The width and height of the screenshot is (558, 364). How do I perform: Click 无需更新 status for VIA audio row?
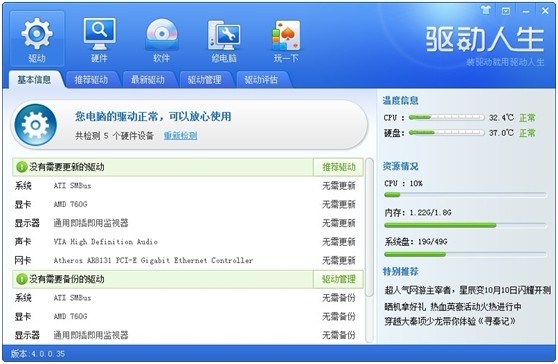point(338,242)
